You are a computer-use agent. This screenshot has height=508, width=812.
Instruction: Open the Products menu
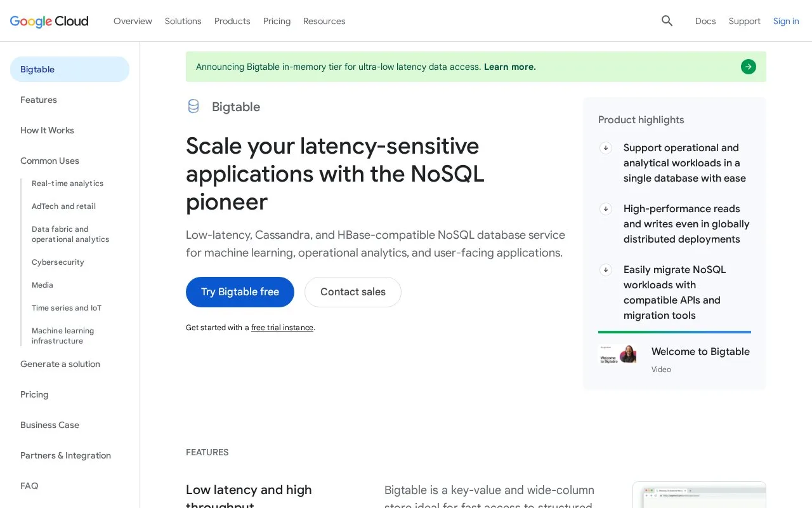pos(232,21)
